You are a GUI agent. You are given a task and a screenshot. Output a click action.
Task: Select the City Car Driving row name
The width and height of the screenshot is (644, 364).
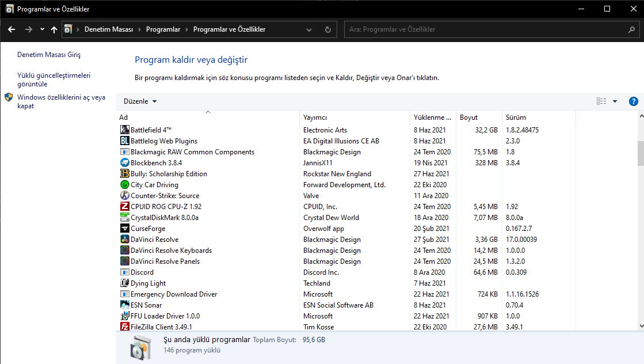click(154, 185)
